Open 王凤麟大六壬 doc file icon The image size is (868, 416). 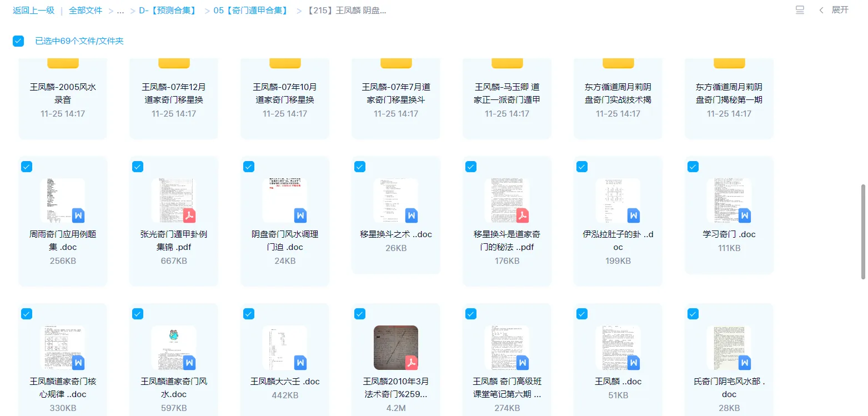(284, 348)
